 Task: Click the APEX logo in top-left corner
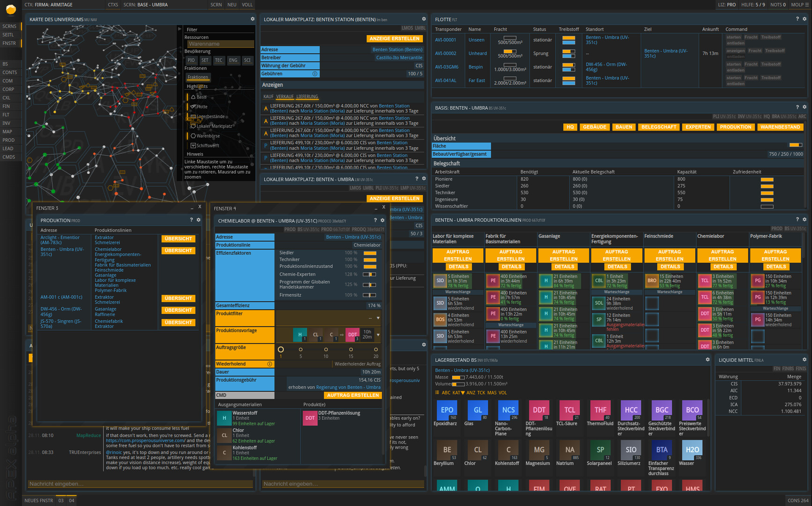click(x=11, y=8)
